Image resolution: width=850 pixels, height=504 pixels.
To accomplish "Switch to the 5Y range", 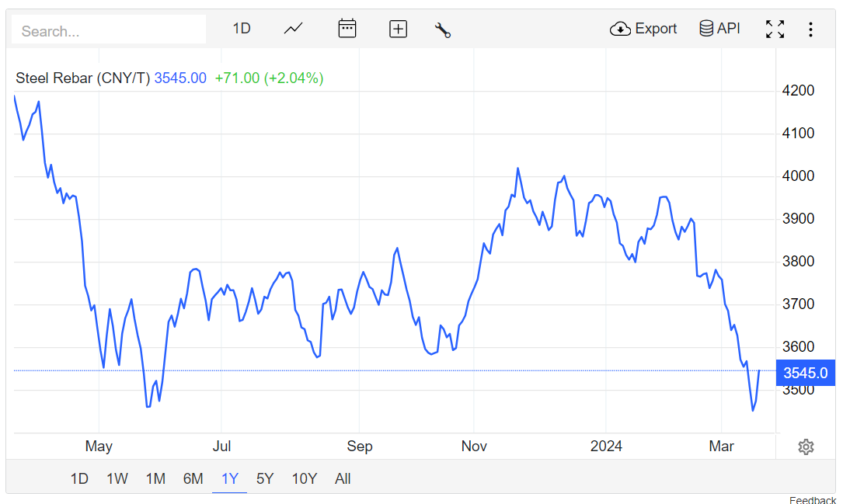I will (265, 478).
